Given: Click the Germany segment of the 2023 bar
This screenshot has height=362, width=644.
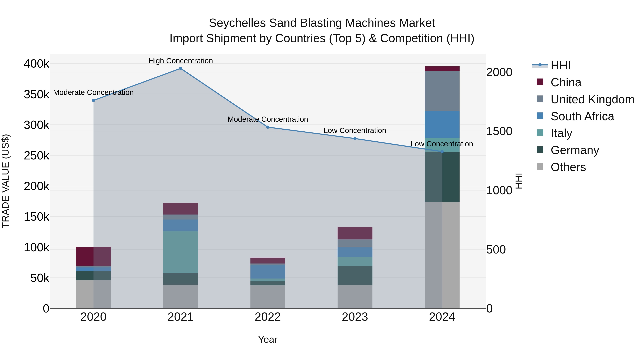Looking at the screenshot, I should pos(355,275).
